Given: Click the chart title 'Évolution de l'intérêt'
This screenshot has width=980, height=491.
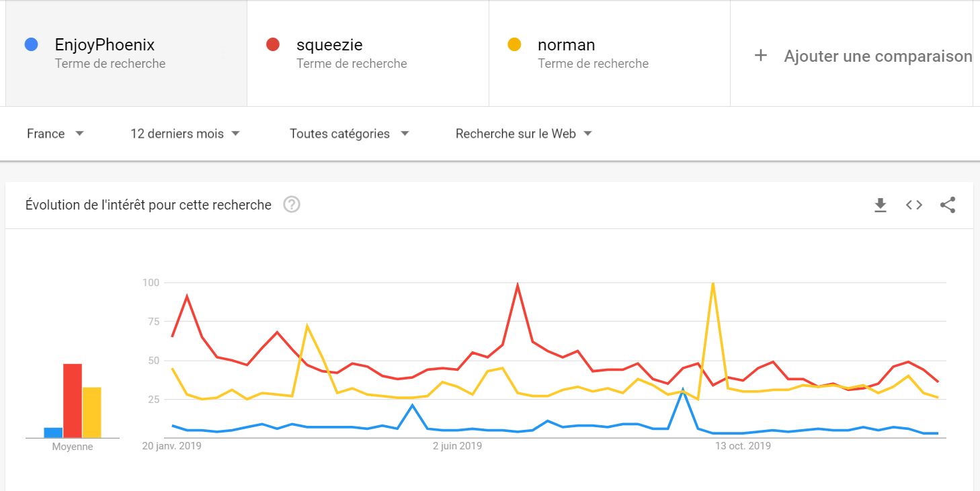Looking at the screenshot, I should point(149,205).
